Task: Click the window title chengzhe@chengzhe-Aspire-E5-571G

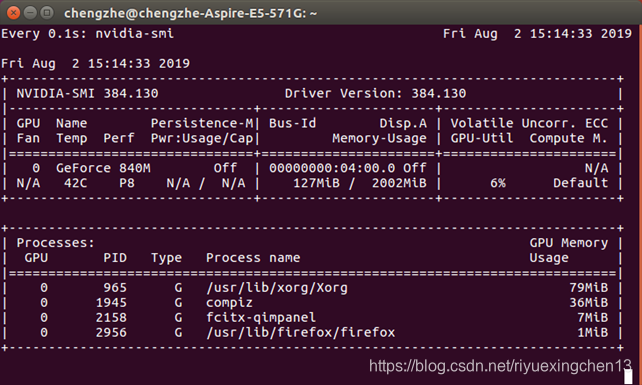Action: pyautogui.click(x=190, y=14)
